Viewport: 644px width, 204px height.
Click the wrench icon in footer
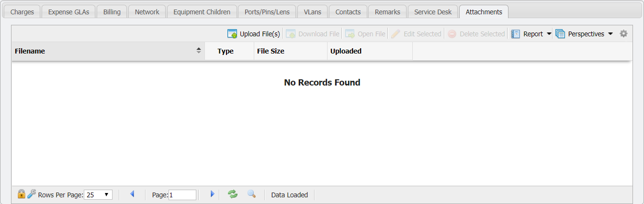click(x=32, y=194)
